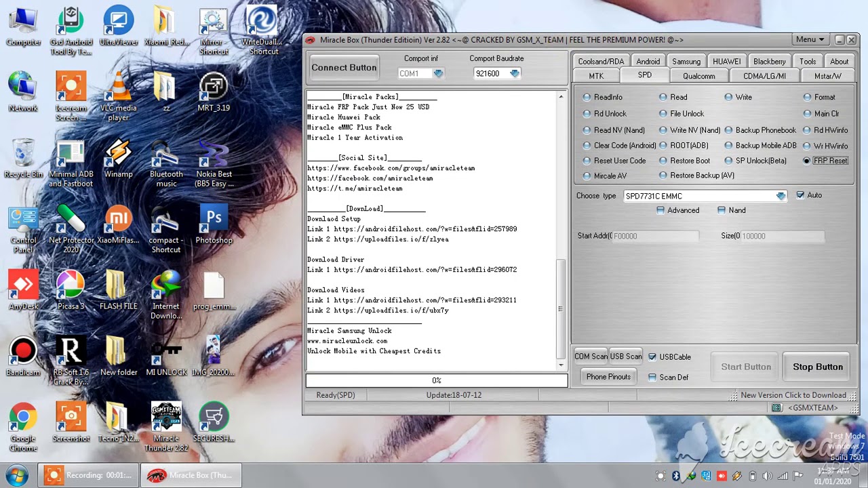Switch to the CDMA/LG/MI tab
The width and height of the screenshot is (868, 488).
point(764,76)
